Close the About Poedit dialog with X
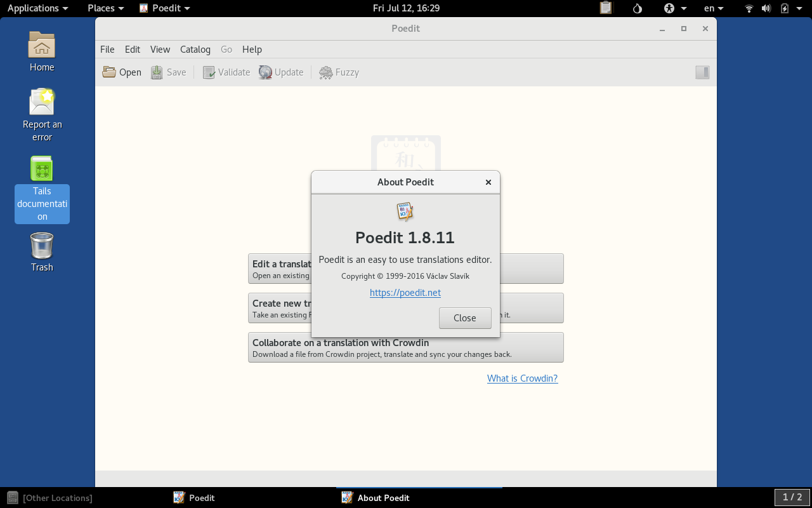Viewport: 812px width, 508px height. tap(488, 182)
